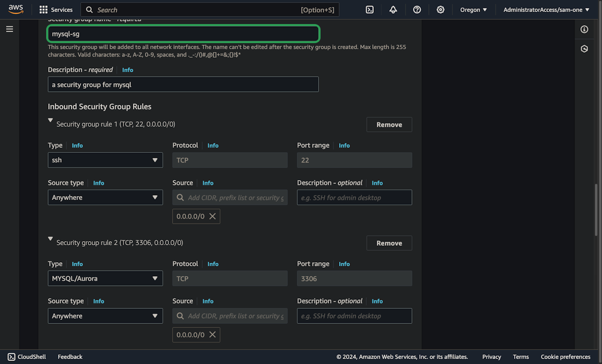Open the ssh Type dropdown
Viewport: 602px width, 364px height.
click(x=105, y=160)
